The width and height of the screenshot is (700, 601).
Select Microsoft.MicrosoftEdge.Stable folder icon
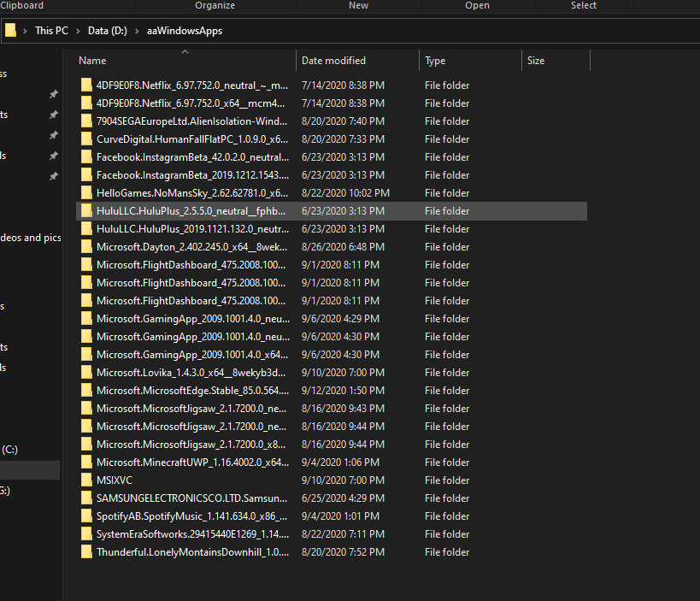(x=86, y=390)
